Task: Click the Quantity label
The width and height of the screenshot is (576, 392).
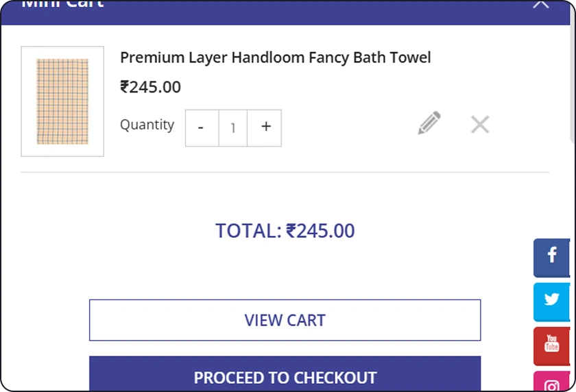Action: [147, 125]
